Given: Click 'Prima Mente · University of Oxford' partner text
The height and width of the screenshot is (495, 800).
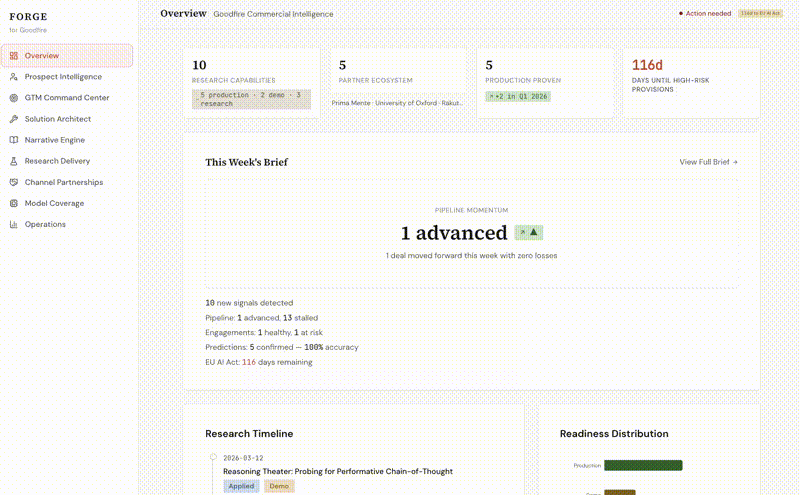Looking at the screenshot, I should (397, 103).
